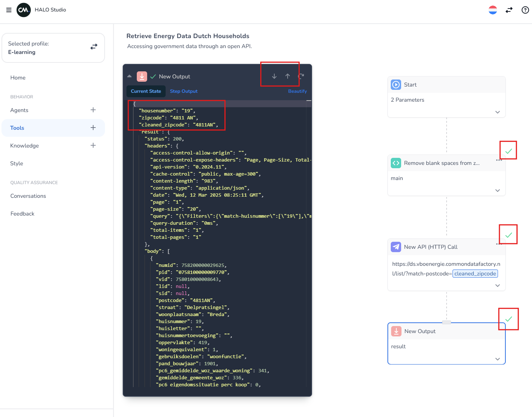The image size is (532, 417).
Task: Switch the selected E-learning profile
Action: [94, 47]
